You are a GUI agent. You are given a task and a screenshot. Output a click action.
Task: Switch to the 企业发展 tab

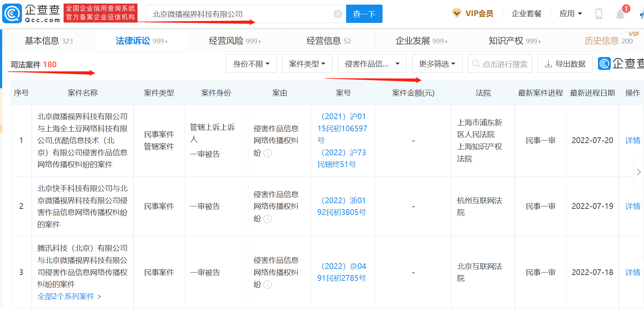(x=422, y=41)
